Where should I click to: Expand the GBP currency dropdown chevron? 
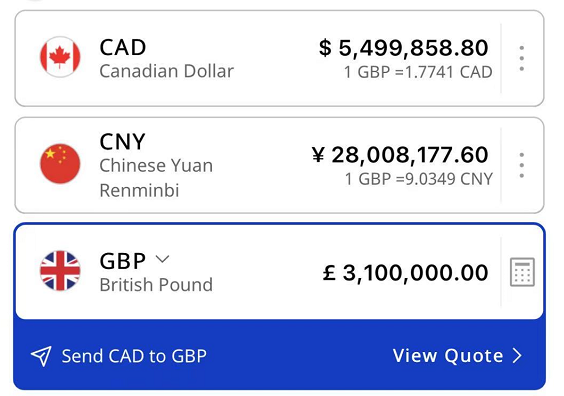click(x=162, y=259)
